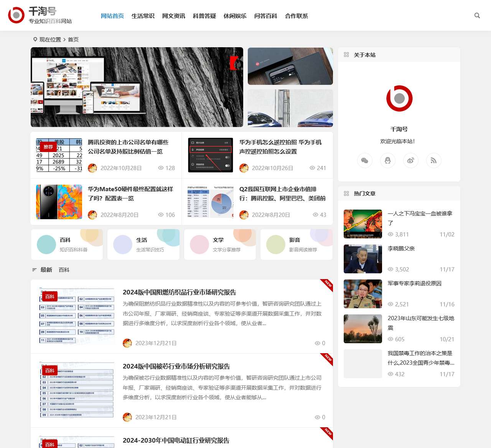Click the 首页 breadcrumb link

73,39
